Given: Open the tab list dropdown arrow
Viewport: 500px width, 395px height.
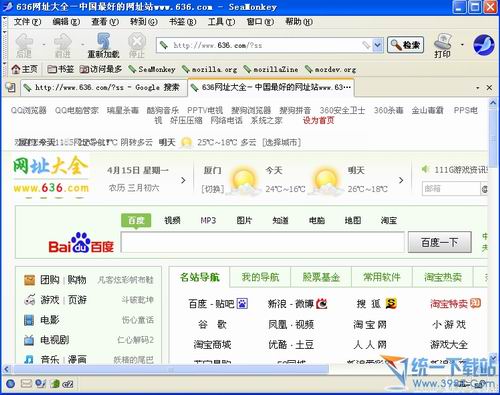Looking at the screenshot, I should coord(478,88).
